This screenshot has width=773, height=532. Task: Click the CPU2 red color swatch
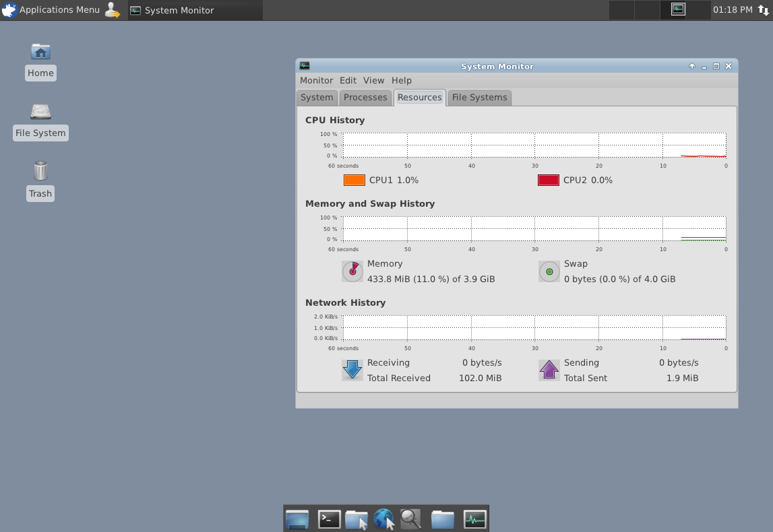click(x=548, y=180)
